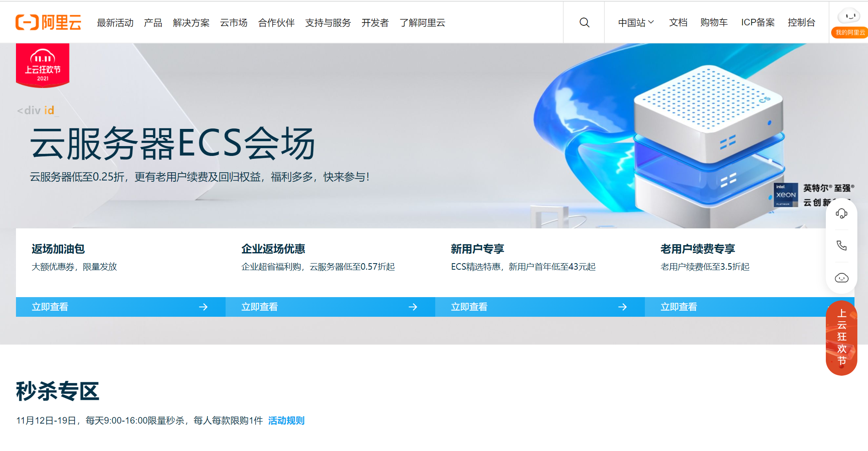Open the 合作伙伴 menu
Viewport: 868px width, 451px height.
[276, 23]
